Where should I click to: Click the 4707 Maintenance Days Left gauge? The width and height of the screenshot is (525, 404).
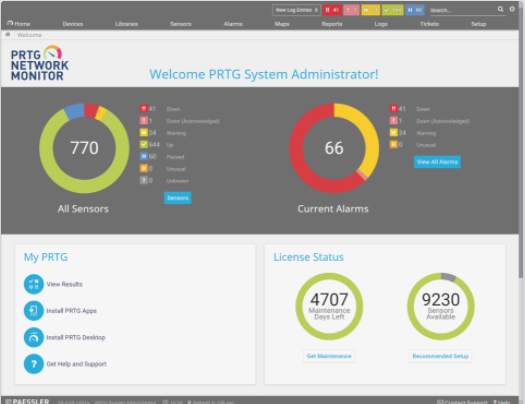pyautogui.click(x=329, y=306)
